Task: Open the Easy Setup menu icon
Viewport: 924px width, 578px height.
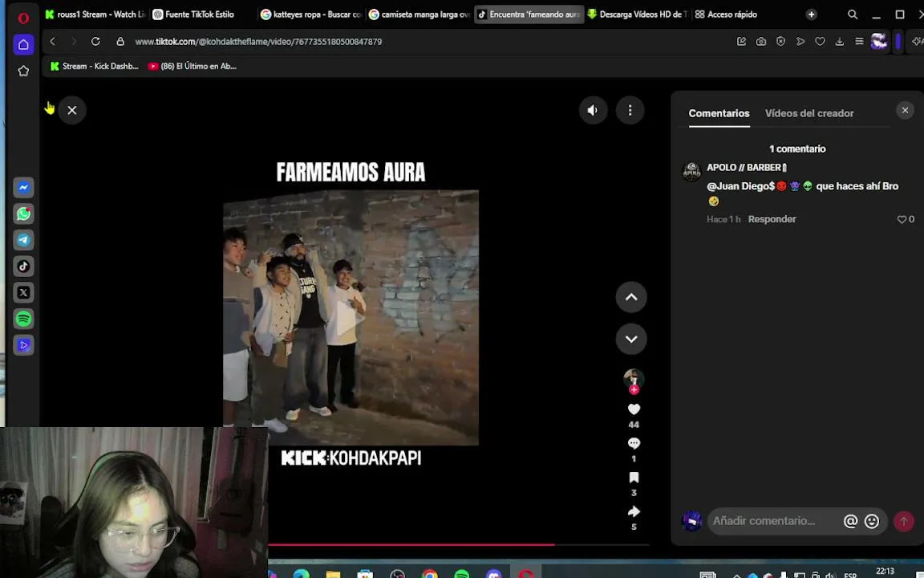Action: [x=859, y=41]
